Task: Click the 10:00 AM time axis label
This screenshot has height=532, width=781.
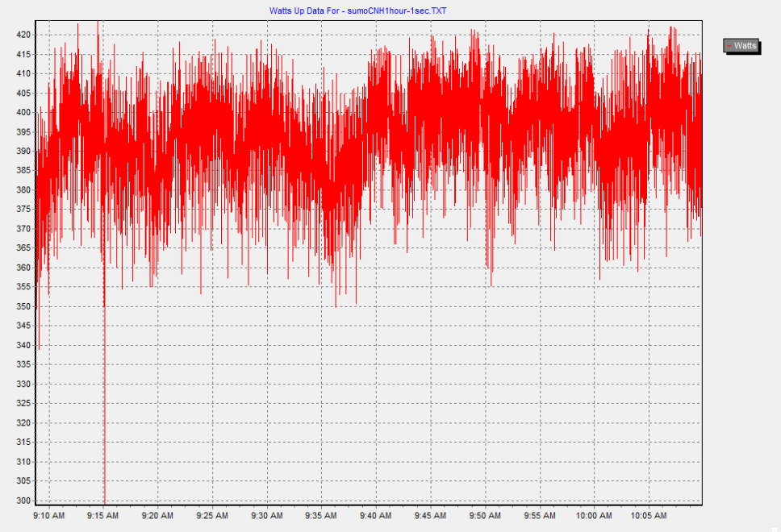Action: [594, 516]
